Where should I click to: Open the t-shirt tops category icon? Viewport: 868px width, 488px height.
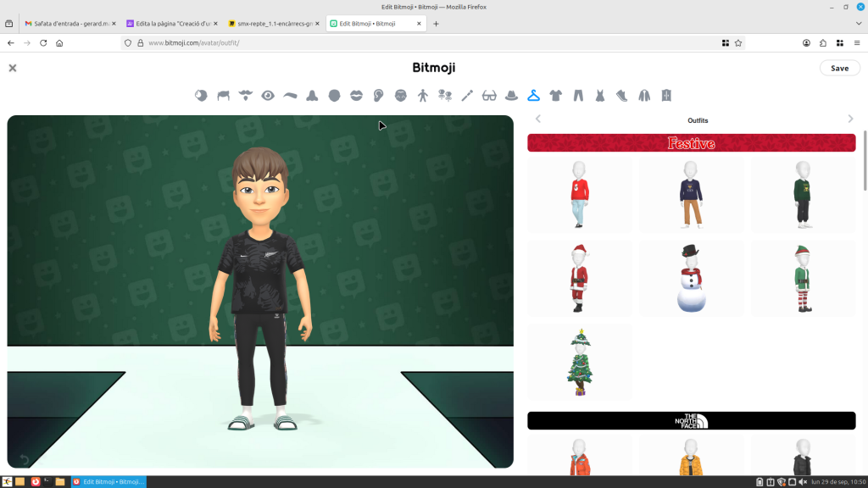pyautogui.click(x=555, y=96)
